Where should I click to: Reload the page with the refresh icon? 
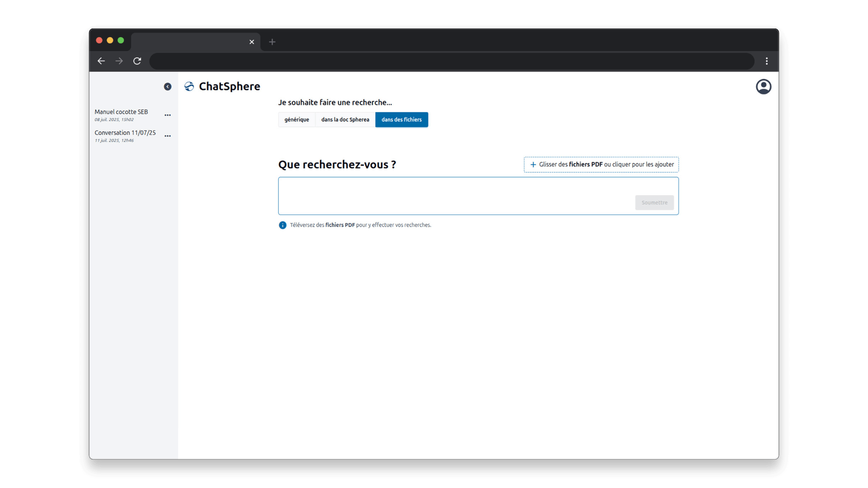(137, 61)
